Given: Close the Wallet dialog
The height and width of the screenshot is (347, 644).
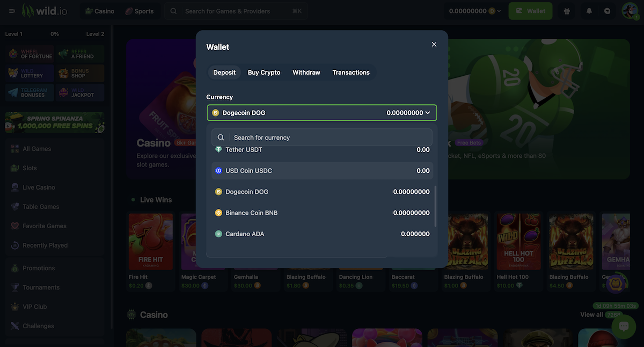Looking at the screenshot, I should [x=434, y=45].
